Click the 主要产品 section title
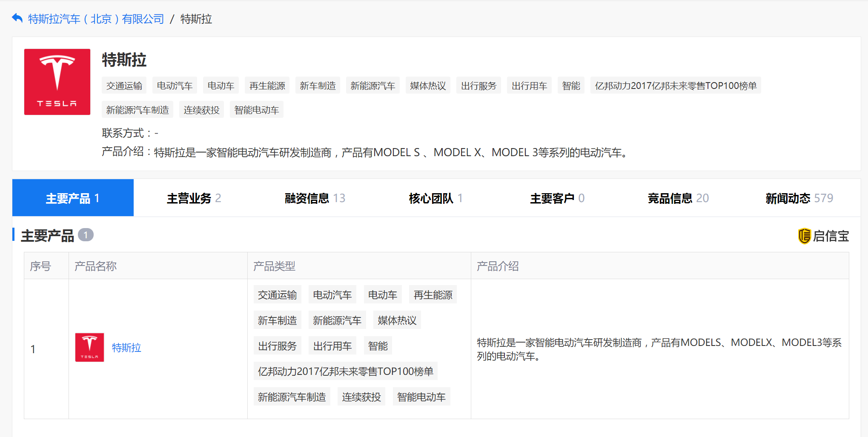868x437 pixels. click(x=47, y=235)
